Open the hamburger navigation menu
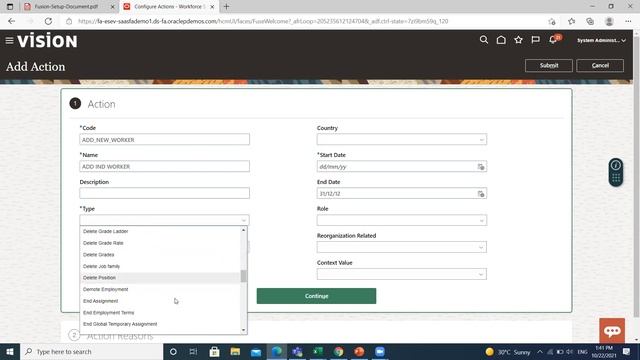 pos(9,41)
